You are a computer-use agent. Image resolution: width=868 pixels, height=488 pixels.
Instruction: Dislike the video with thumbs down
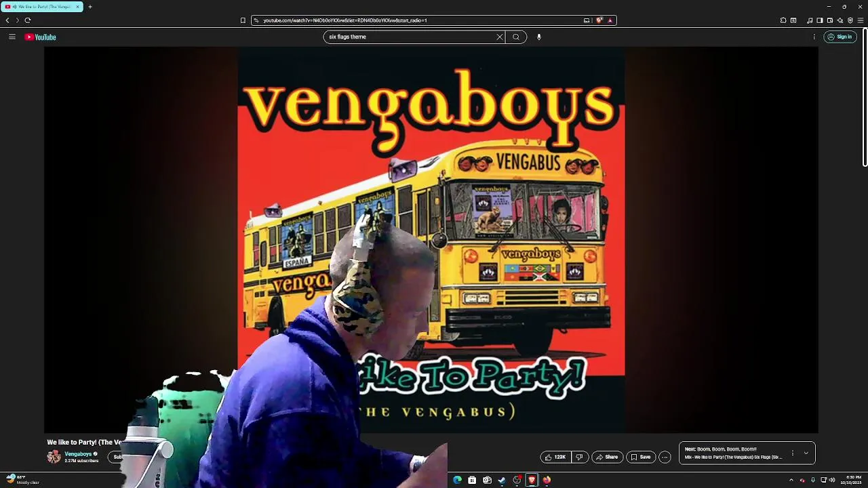click(x=580, y=457)
